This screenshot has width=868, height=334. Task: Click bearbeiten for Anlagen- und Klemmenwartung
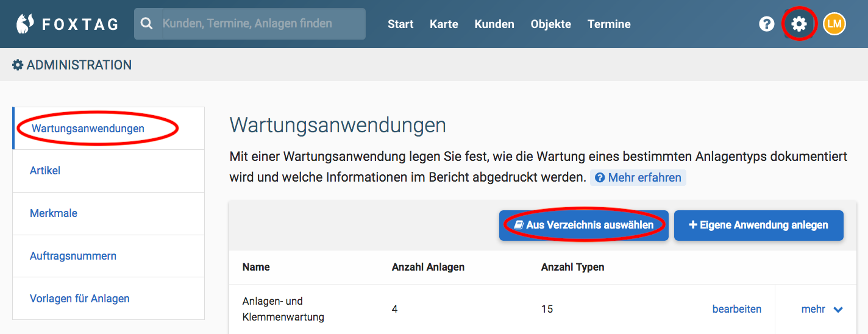737,309
